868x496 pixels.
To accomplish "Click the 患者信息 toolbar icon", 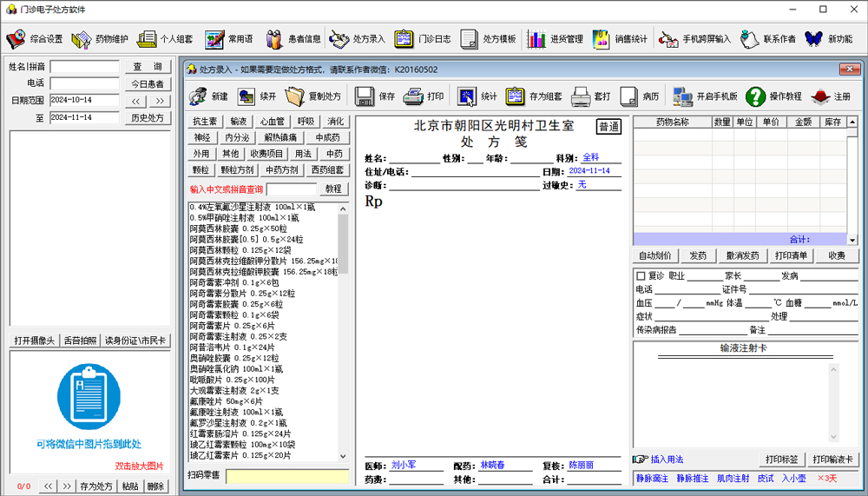I will [275, 39].
